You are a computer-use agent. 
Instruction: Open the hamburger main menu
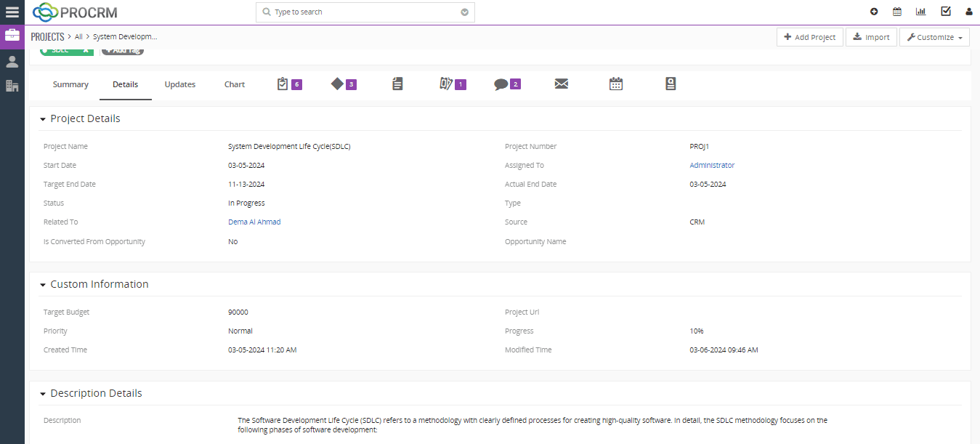[12, 12]
